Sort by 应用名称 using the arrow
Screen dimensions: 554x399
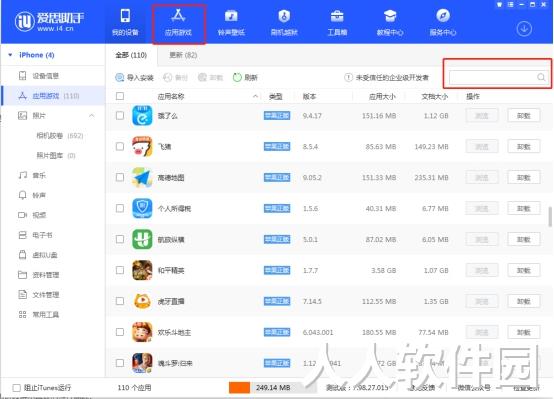pyautogui.click(x=255, y=96)
